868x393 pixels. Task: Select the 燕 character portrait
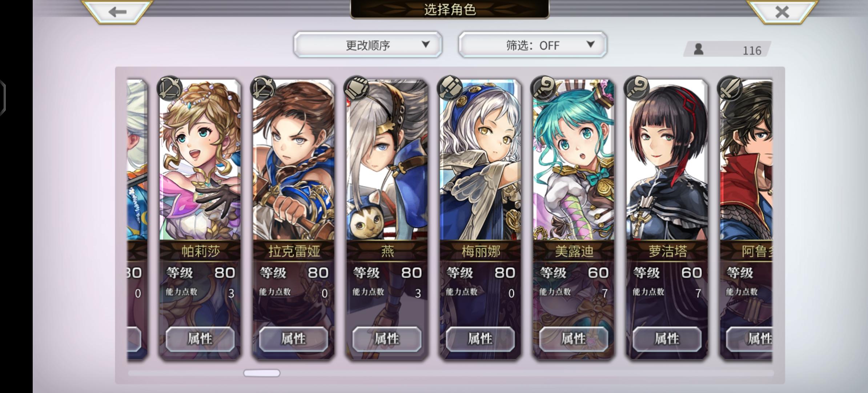pyautogui.click(x=387, y=160)
